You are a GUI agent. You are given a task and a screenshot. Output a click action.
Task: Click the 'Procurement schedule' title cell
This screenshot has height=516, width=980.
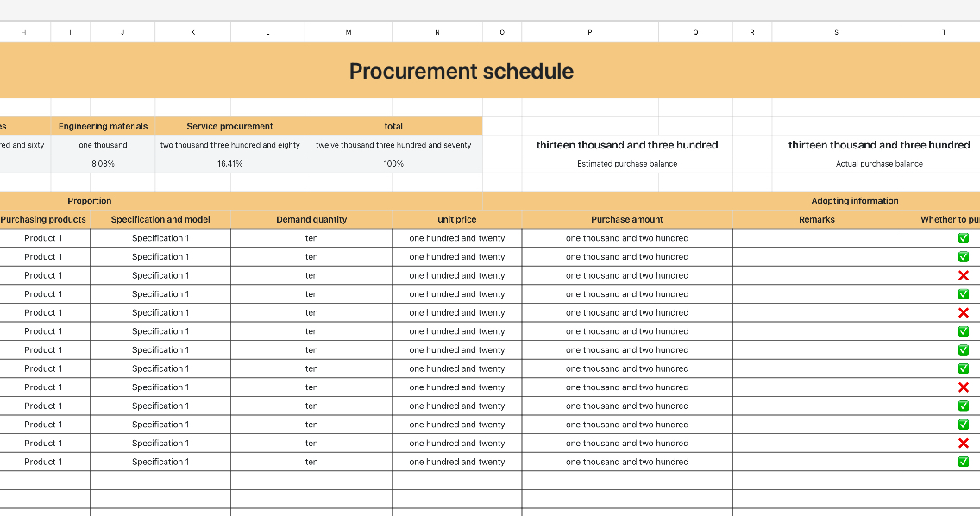(462, 71)
